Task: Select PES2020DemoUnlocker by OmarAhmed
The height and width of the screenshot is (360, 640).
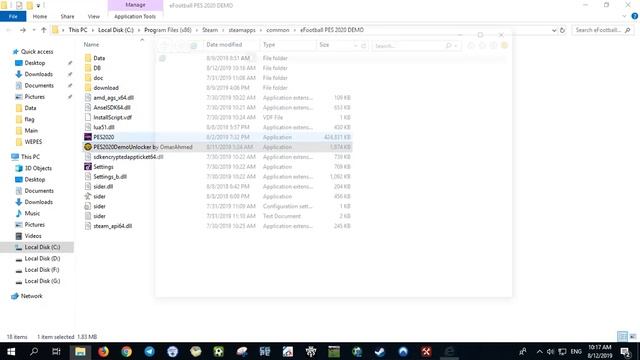Action: point(143,147)
